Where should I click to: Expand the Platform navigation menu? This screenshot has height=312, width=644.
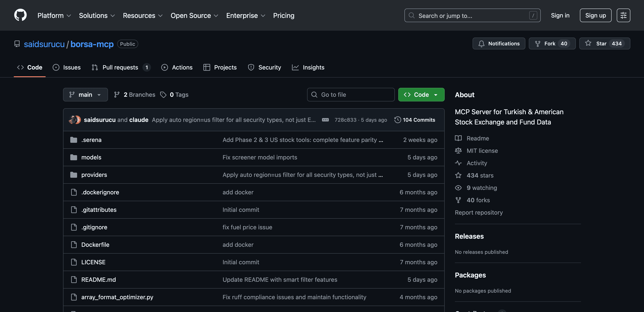(x=54, y=16)
